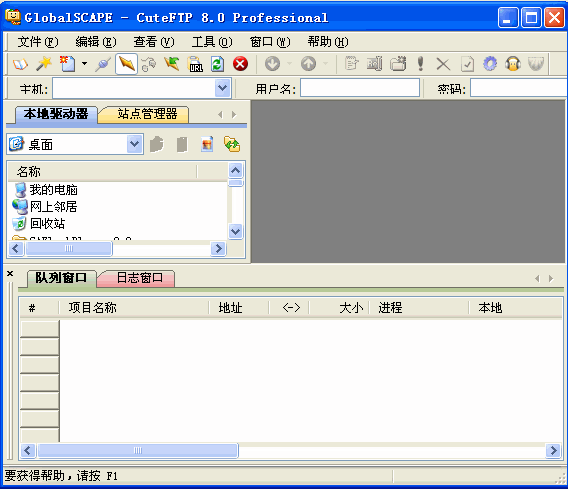Click the exclamation mark Execute icon
568x489 pixels.
421,64
